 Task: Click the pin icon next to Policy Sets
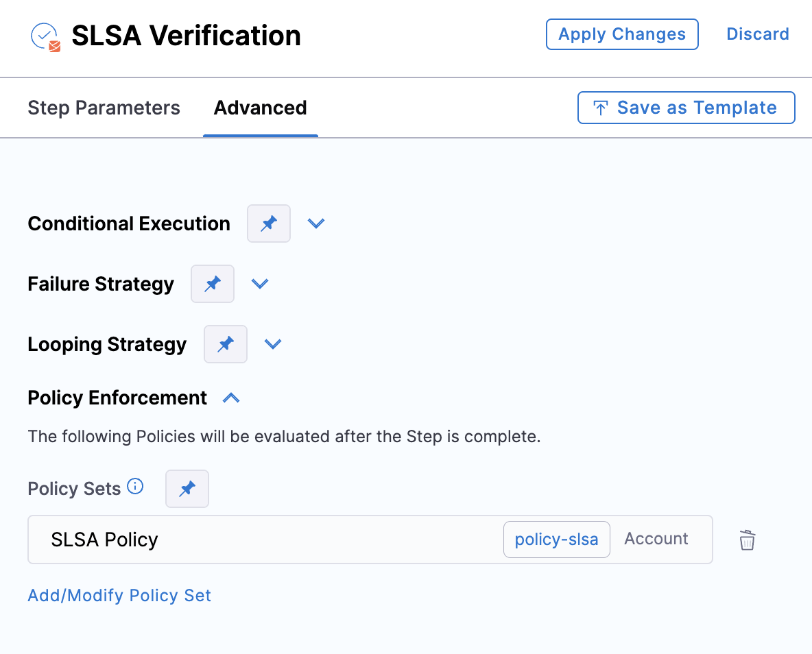187,489
